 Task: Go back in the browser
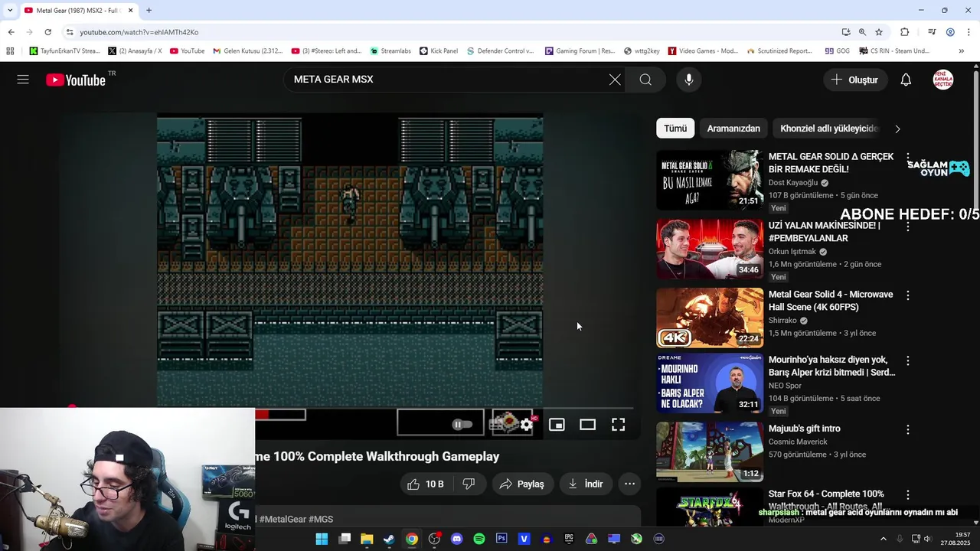click(11, 32)
